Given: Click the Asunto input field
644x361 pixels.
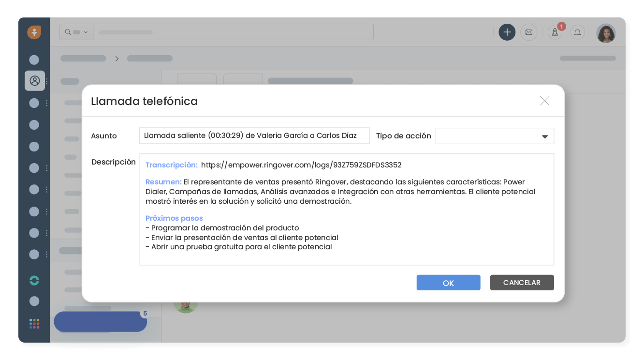Looking at the screenshot, I should click(x=254, y=135).
